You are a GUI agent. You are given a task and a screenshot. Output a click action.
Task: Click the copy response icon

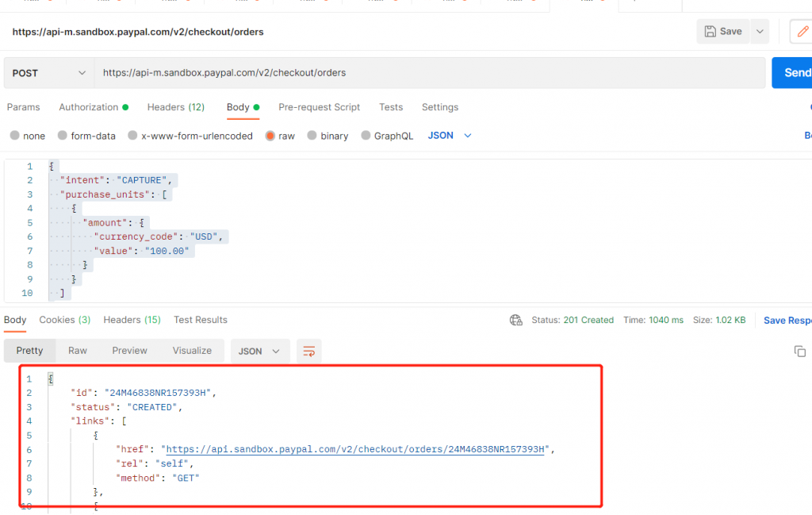799,352
